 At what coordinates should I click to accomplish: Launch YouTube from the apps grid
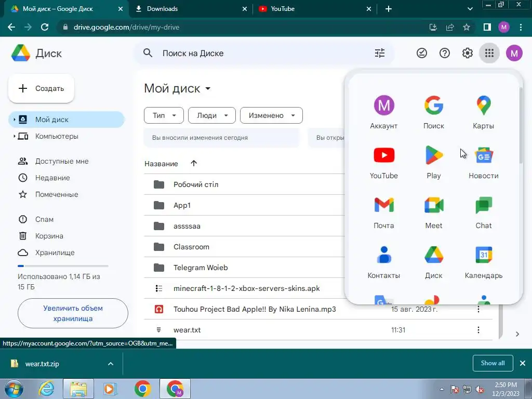pyautogui.click(x=384, y=162)
